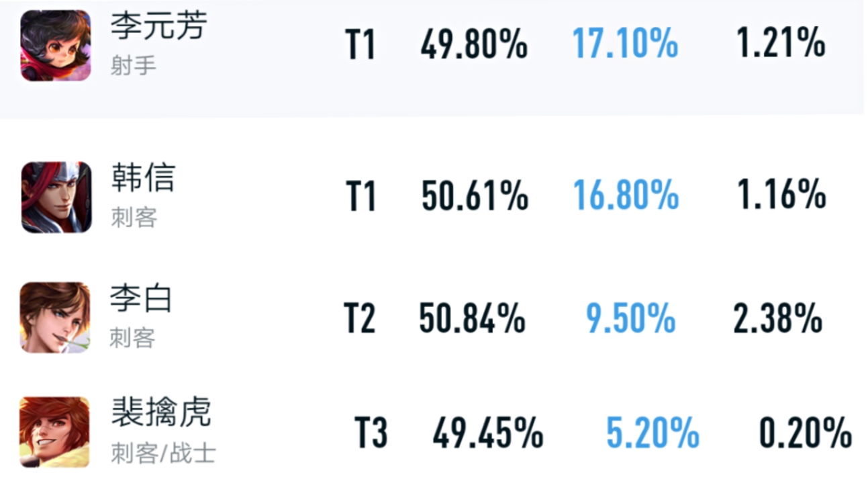The height and width of the screenshot is (483, 868).
Task: Open 李元芳 hero avatar
Action: point(56,46)
